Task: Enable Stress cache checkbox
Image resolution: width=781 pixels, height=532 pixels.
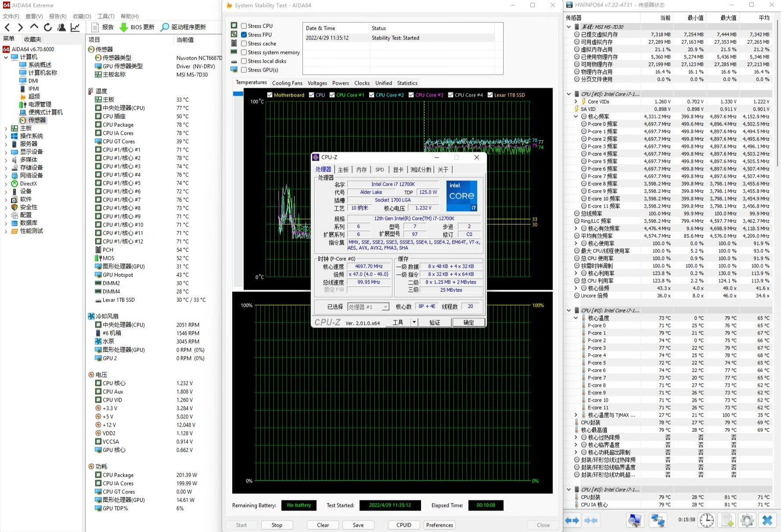Action: click(x=244, y=43)
